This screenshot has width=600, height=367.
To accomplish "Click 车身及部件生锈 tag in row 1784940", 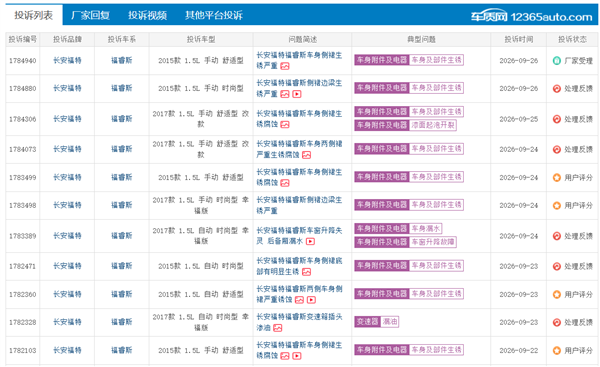I will click(436, 60).
